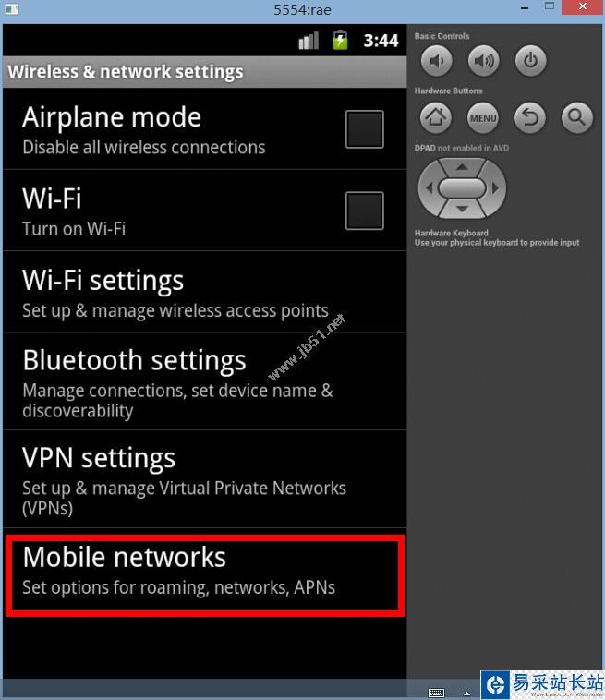Image resolution: width=605 pixels, height=700 pixels.
Task: Click the volume down emulator button
Action: click(x=436, y=61)
